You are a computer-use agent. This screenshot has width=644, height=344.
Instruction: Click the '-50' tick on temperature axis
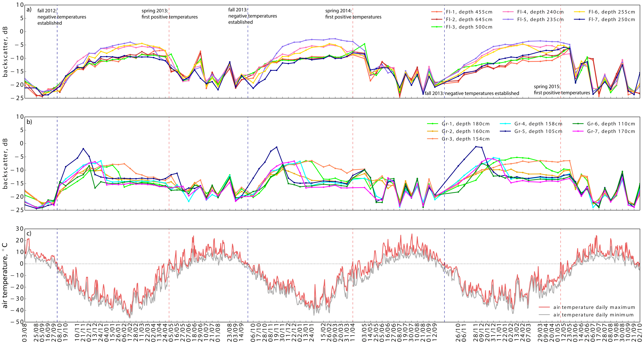pos(17,322)
